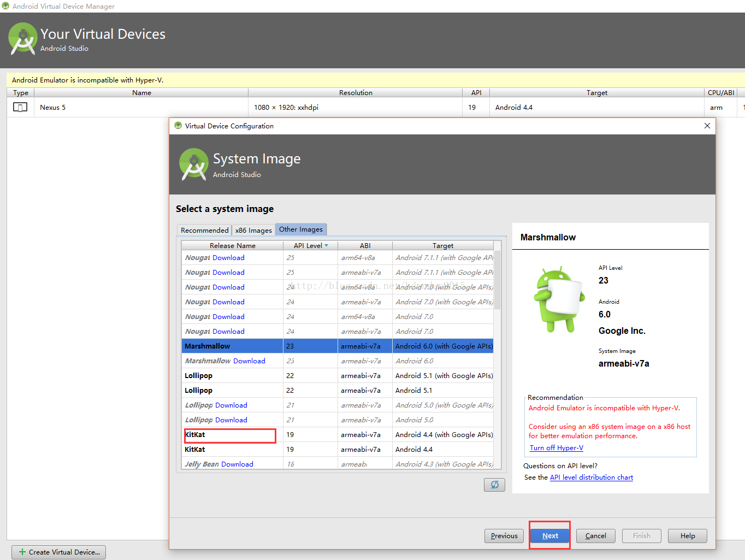Click the Target column header in image table
745x560 pixels.
coord(443,245)
